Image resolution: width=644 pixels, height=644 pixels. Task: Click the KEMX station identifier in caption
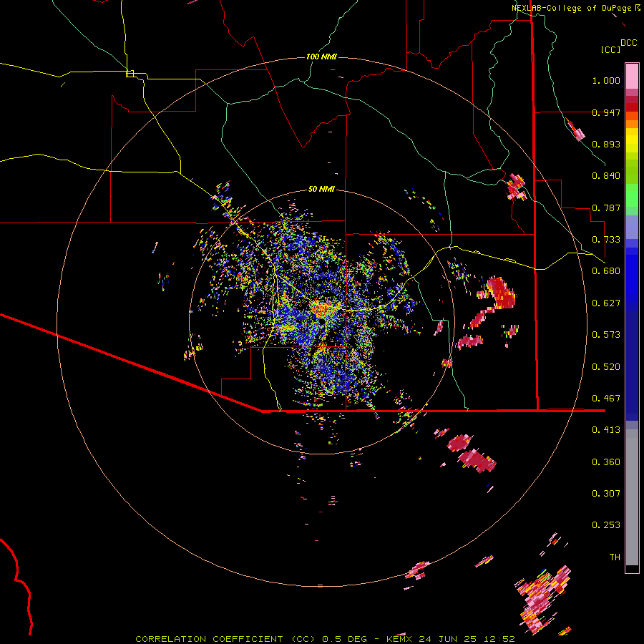(399, 639)
